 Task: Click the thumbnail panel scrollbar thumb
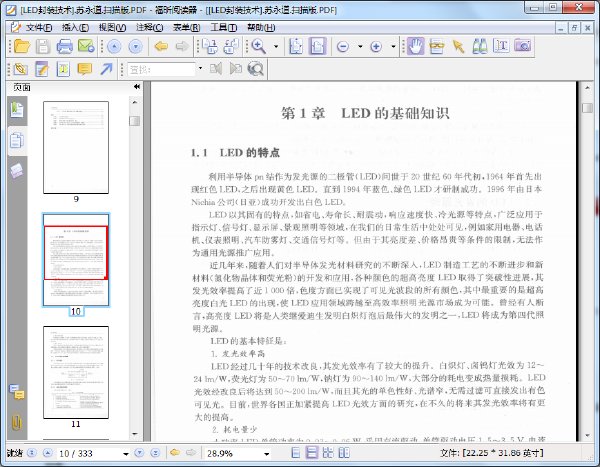(x=135, y=121)
